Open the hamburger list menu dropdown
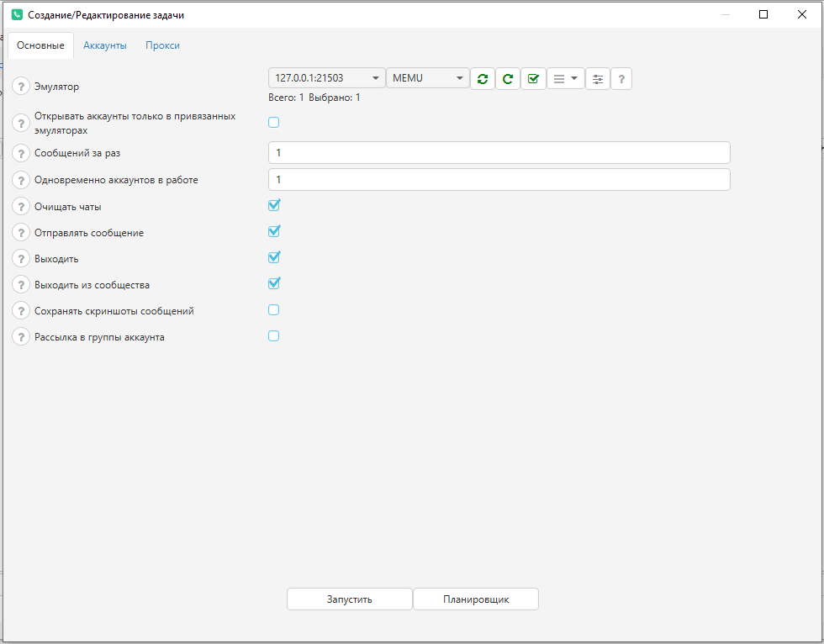This screenshot has width=824, height=644. coord(566,79)
